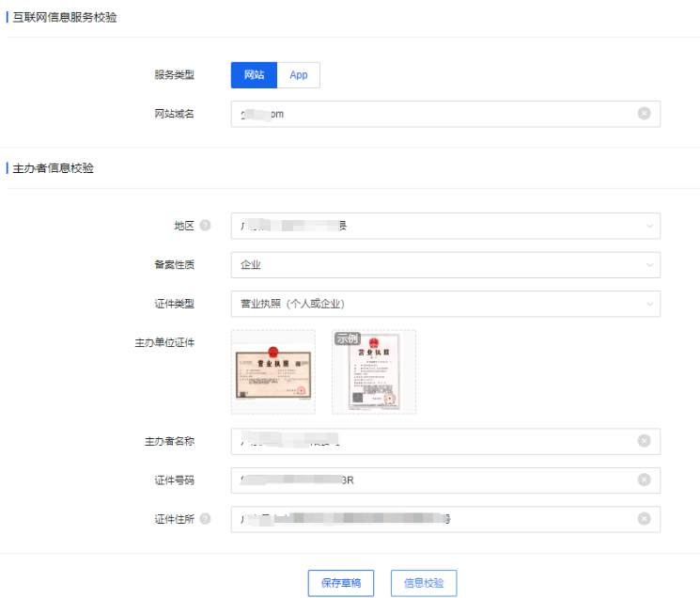Clear the 证件号码 field with the X icon
Screen dimensions: 700x598
tap(644, 480)
